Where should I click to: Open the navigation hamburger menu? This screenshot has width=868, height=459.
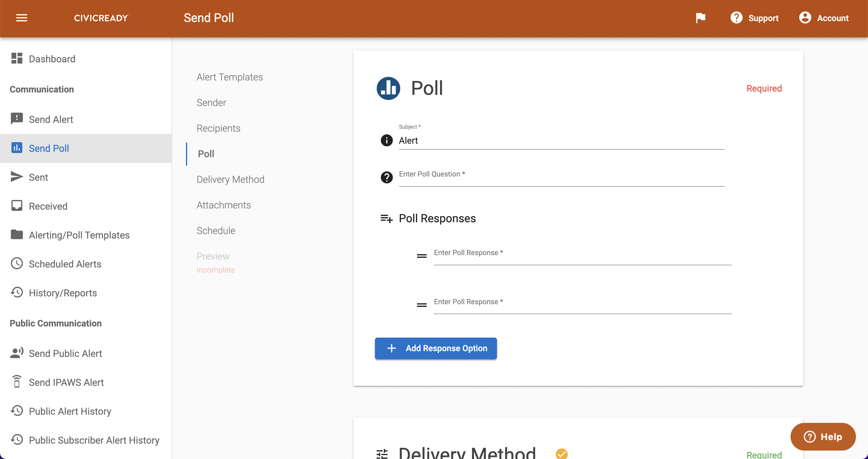(22, 18)
